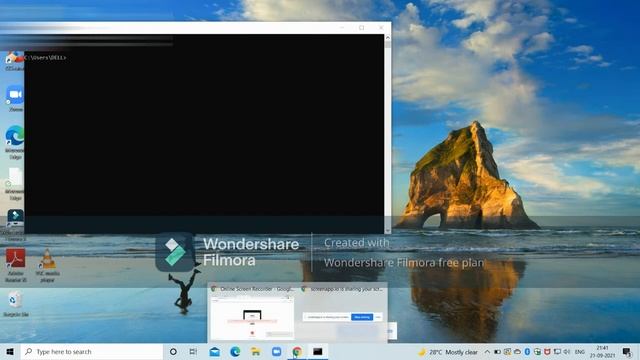The height and width of the screenshot is (360, 640).
Task: Open File Explorer from the taskbar
Action: coord(256,351)
